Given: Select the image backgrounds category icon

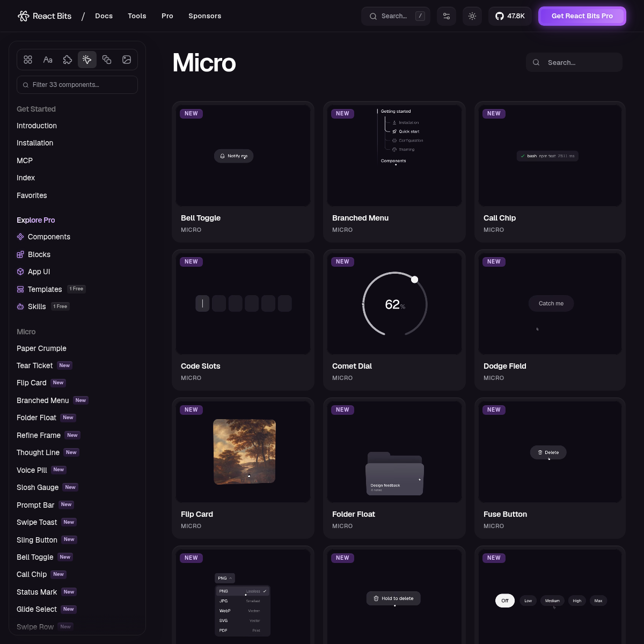Looking at the screenshot, I should 127,60.
